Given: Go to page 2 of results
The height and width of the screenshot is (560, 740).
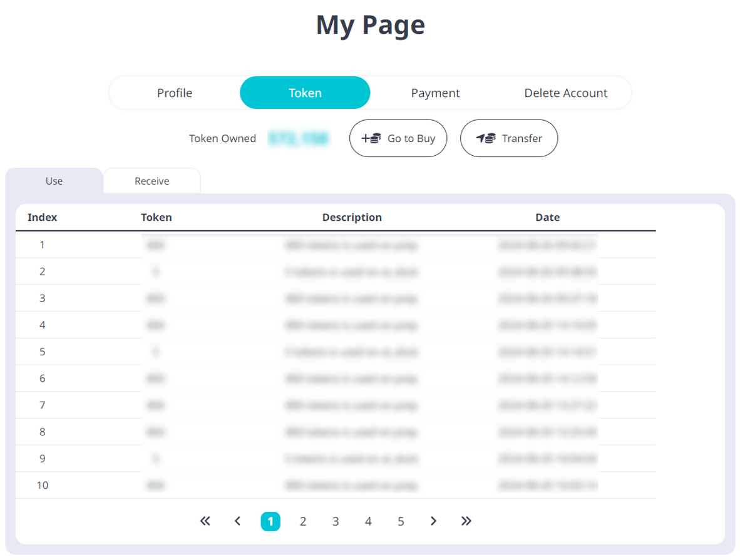Looking at the screenshot, I should (303, 521).
